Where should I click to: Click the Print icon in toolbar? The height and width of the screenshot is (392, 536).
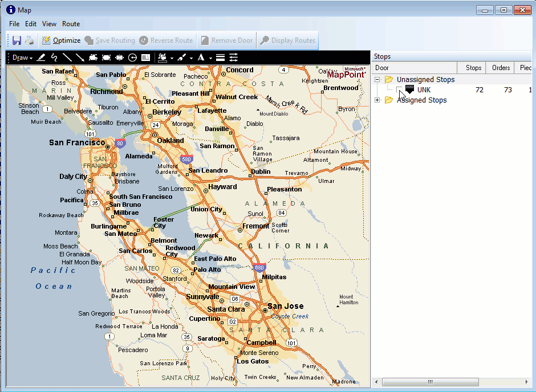click(x=30, y=40)
